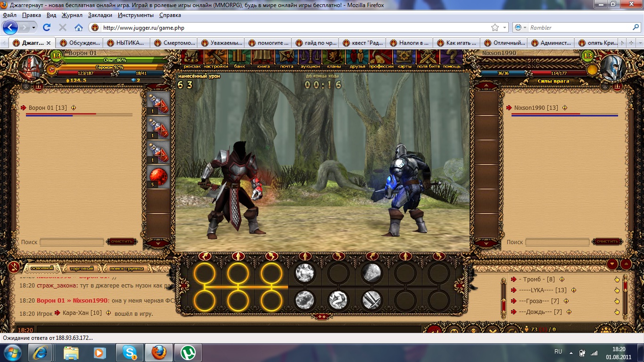Collapse the combo skill panel with the double-arrow button
Image resolution: width=644 pixels, height=362 pixels.
(x=322, y=316)
